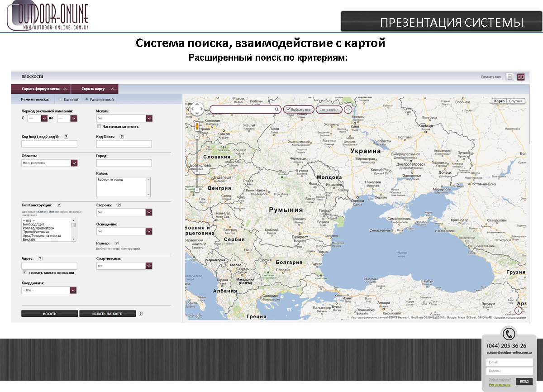Toggle 'искать также в описании' checkbox

coord(24,273)
